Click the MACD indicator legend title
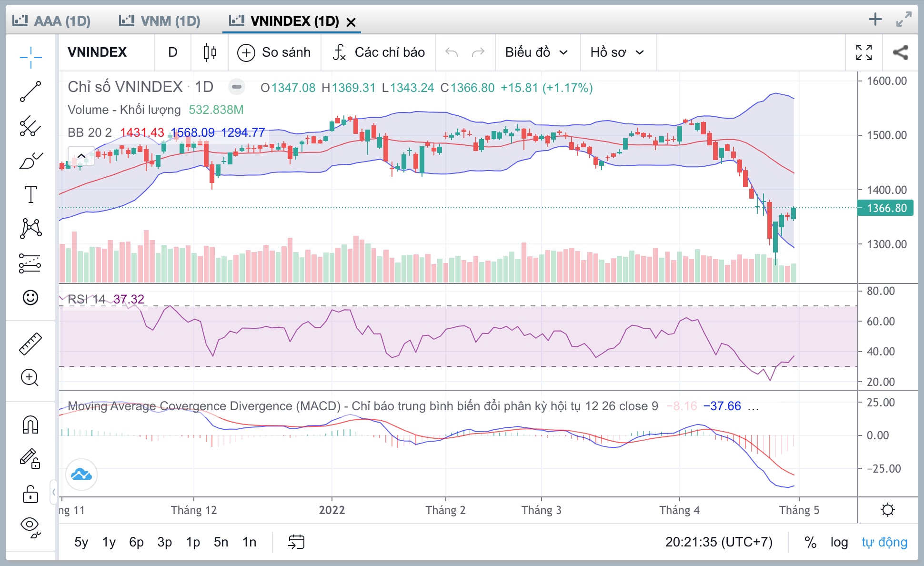This screenshot has height=566, width=924. pos(363,406)
